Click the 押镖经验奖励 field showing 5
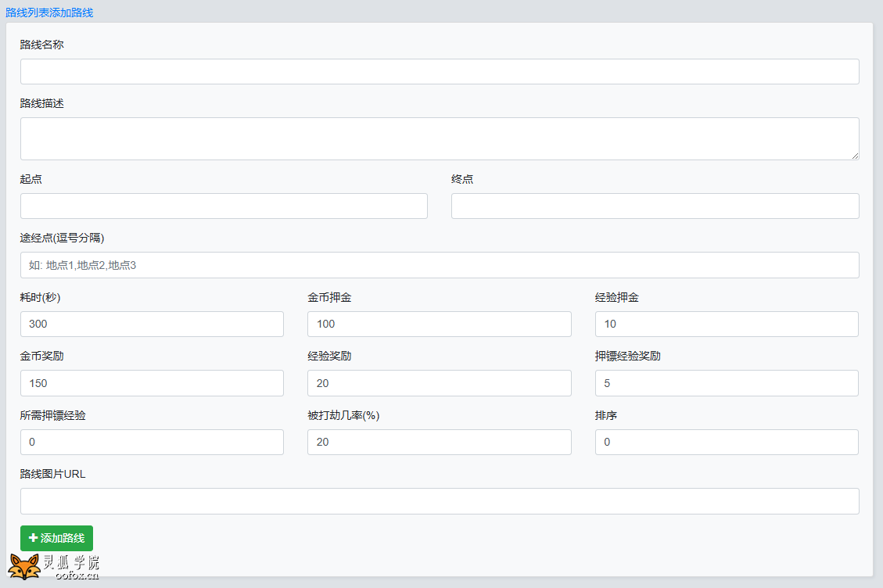The height and width of the screenshot is (588, 883). (x=727, y=383)
